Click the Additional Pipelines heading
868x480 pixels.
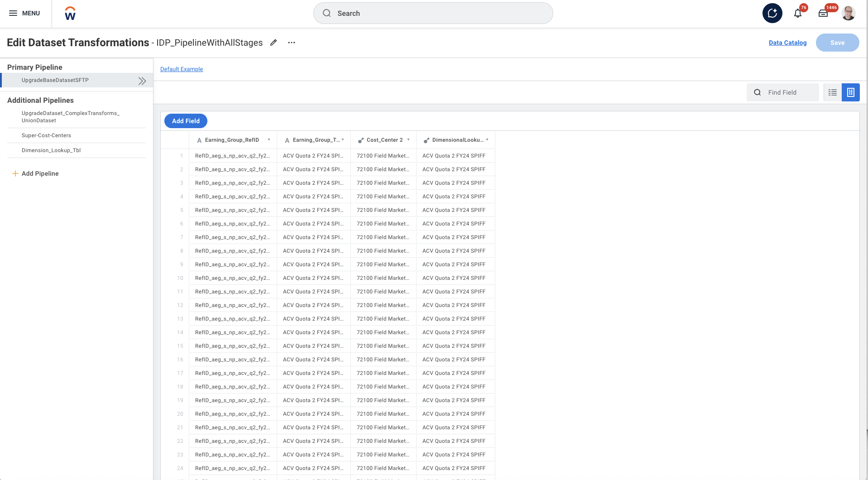40,100
